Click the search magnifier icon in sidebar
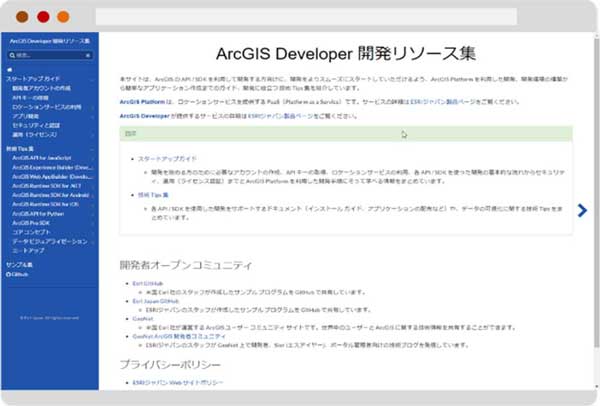This screenshot has height=406, width=600. (x=9, y=55)
